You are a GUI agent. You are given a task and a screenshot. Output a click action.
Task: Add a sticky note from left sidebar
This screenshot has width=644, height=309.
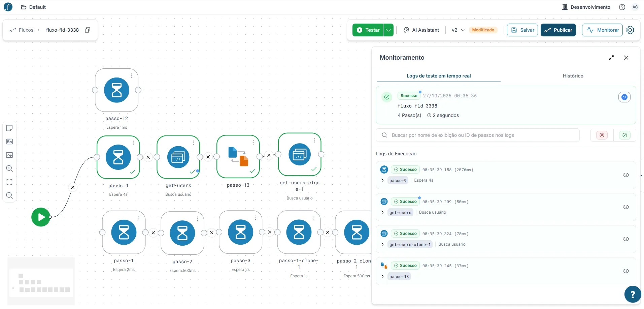(x=9, y=128)
